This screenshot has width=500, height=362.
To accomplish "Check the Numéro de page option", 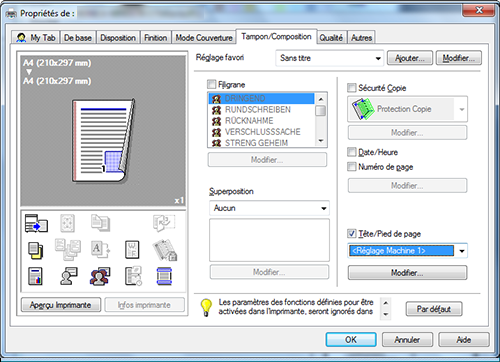I will pos(351,166).
